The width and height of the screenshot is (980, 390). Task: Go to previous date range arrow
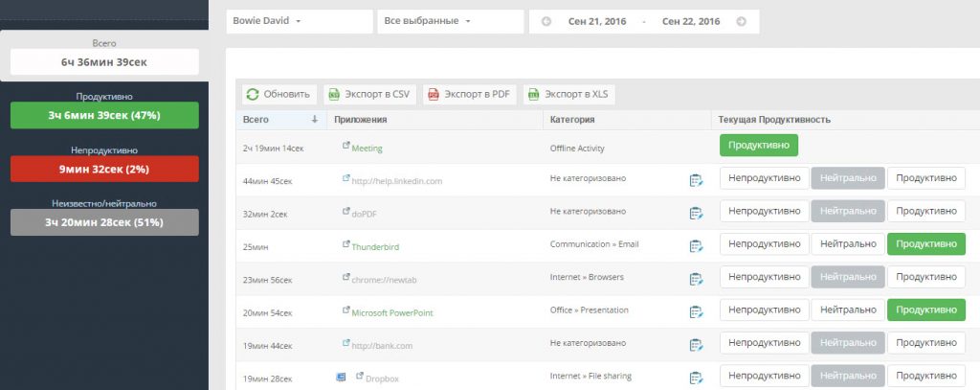click(x=546, y=21)
